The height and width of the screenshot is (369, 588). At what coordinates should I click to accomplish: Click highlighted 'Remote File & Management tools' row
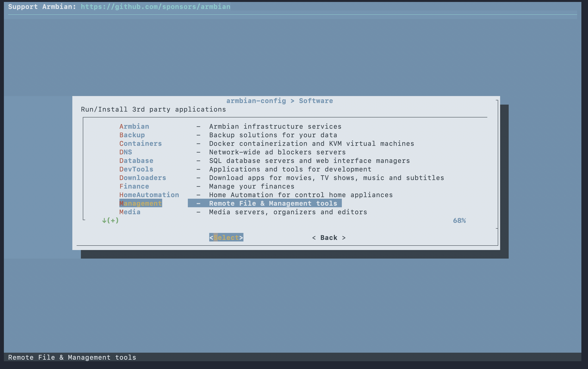pyautogui.click(x=265, y=203)
